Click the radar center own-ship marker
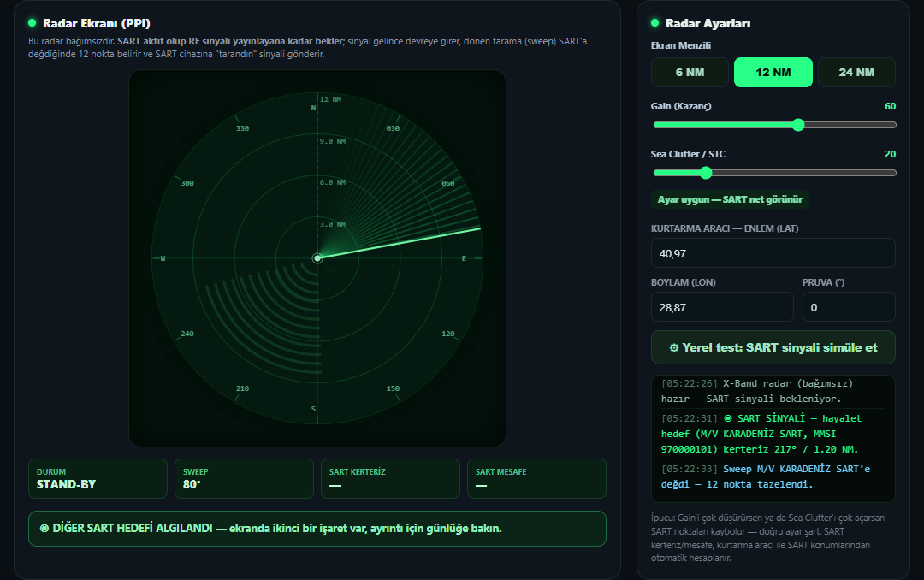The height and width of the screenshot is (580, 924). [317, 258]
